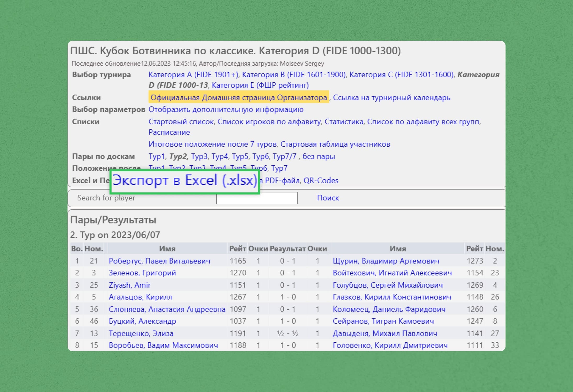
Task: Open player Глазков, Кирилл Константинович
Action: (x=392, y=297)
